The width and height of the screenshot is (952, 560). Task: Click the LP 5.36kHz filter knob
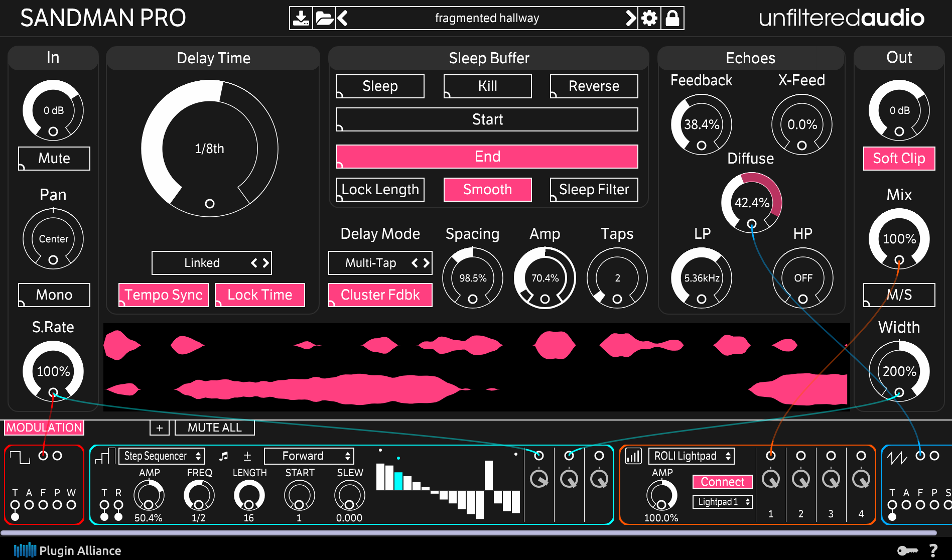point(702,278)
